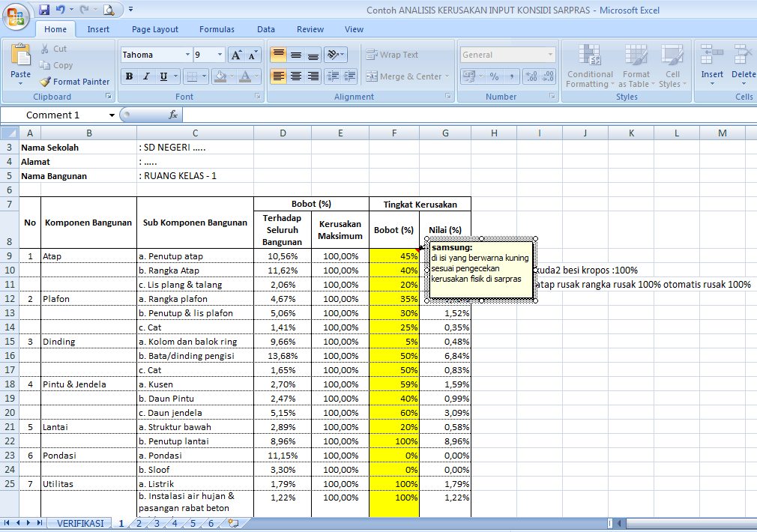Select the Percent Style icon
Screen dimensions: 757x532
(494, 76)
